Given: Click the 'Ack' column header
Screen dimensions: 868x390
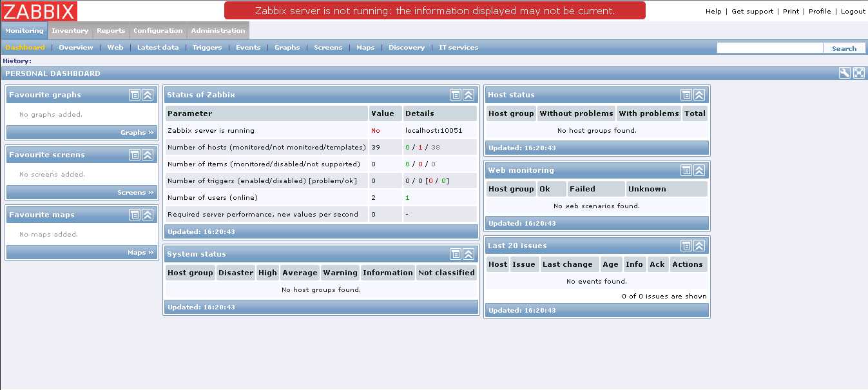Looking at the screenshot, I should (657, 264).
